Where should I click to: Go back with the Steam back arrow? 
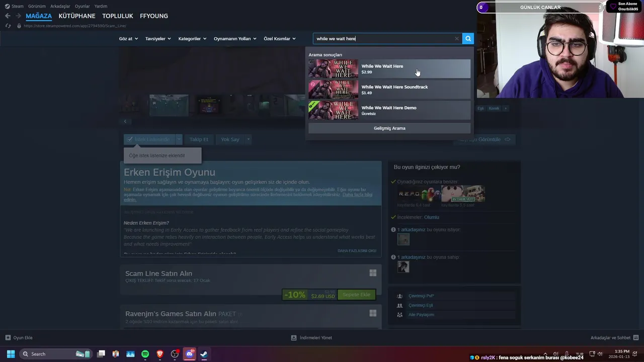pos(8,16)
